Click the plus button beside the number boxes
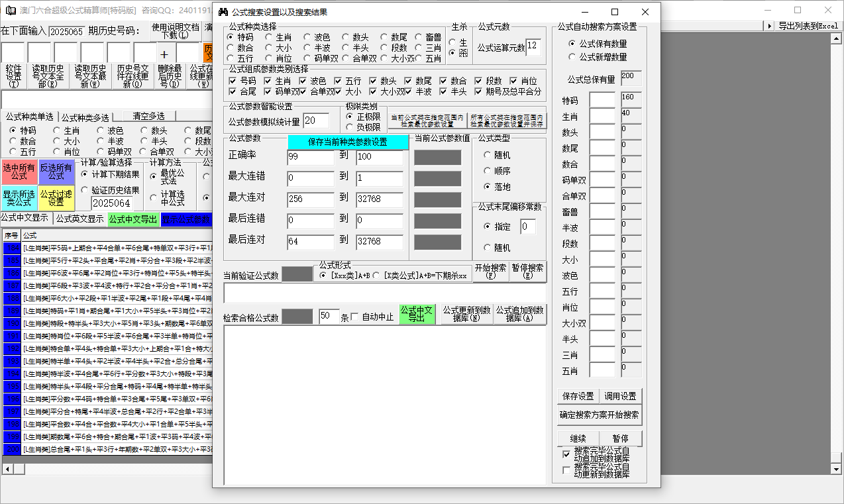Image resolution: width=844 pixels, height=504 pixels. pos(164,54)
